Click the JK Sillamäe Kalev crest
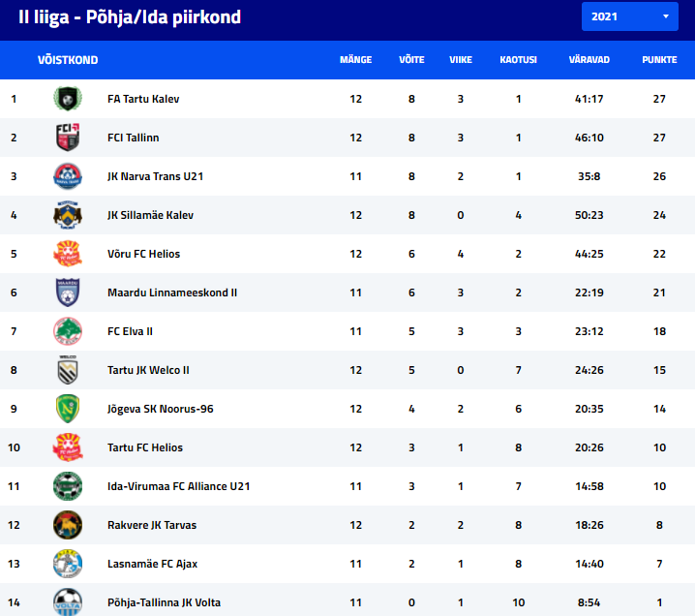695x616 pixels. (x=68, y=215)
